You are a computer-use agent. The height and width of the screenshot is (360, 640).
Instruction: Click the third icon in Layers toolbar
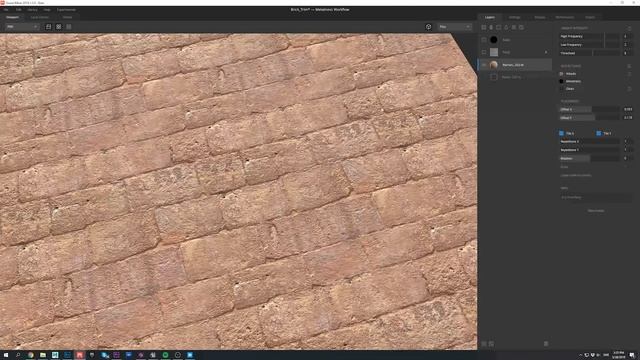click(498, 27)
